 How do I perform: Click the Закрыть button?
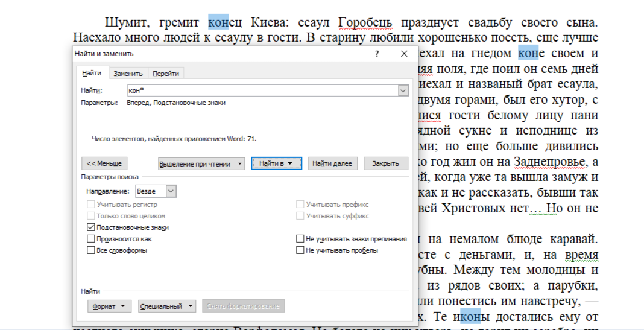pyautogui.click(x=386, y=163)
